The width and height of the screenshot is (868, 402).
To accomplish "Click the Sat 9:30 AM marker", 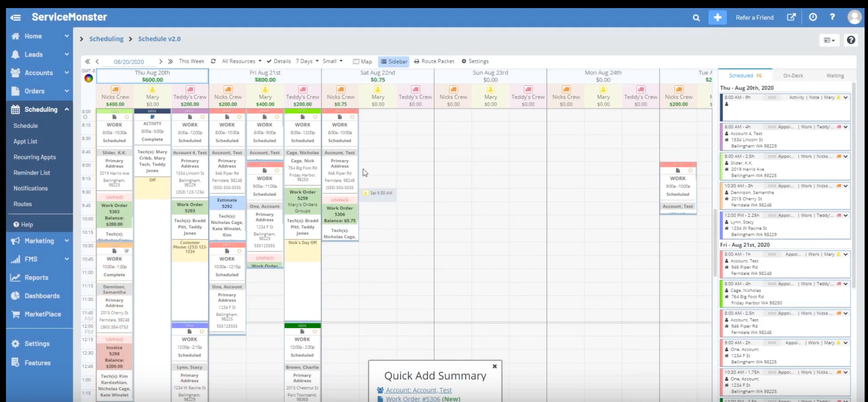I will (x=379, y=193).
